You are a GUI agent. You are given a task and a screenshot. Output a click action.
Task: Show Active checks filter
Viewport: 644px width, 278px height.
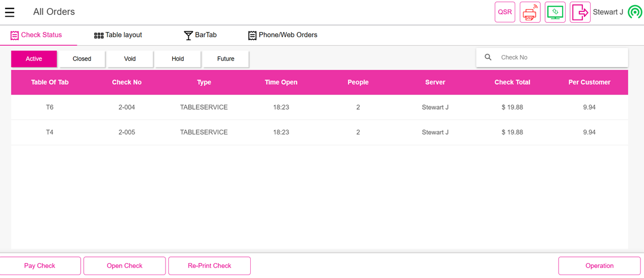click(34, 59)
